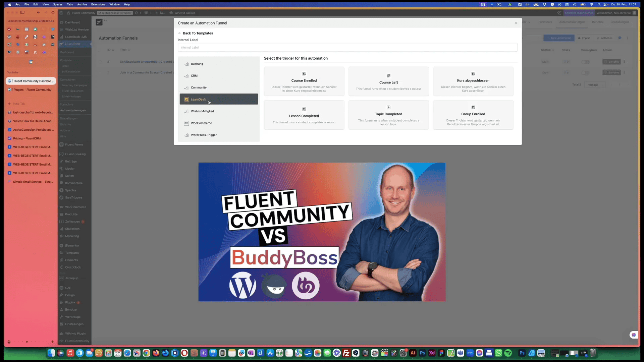Open the Archive menu in menu bar
The image size is (644, 362).
pyautogui.click(x=82, y=4)
